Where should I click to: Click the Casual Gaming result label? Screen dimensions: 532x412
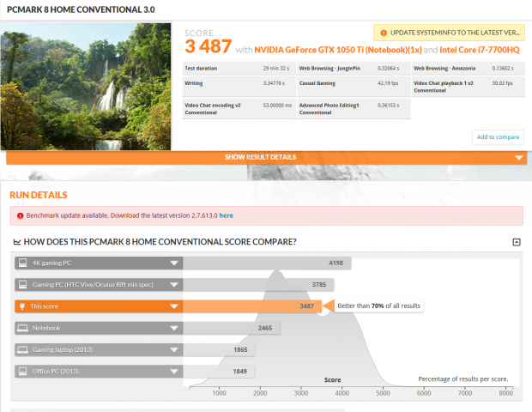[317, 83]
